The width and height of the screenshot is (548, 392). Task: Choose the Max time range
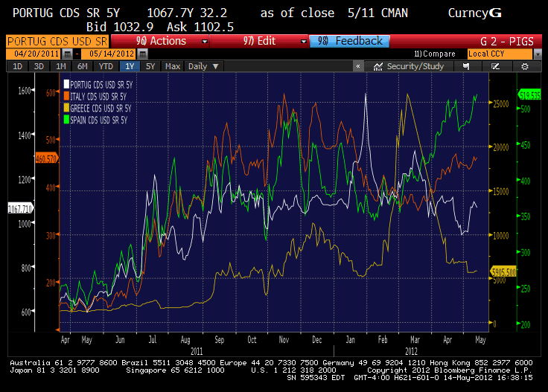pyautogui.click(x=173, y=67)
